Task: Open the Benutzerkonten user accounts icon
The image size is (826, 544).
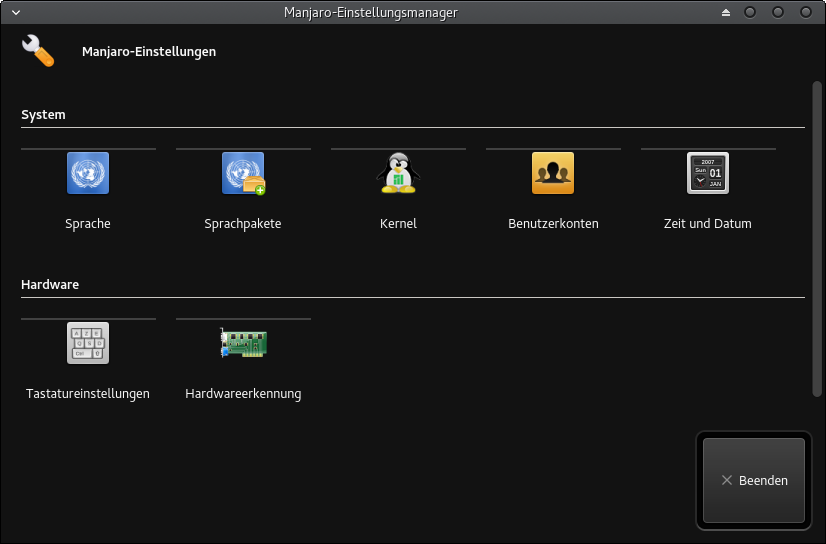Action: coord(553,173)
